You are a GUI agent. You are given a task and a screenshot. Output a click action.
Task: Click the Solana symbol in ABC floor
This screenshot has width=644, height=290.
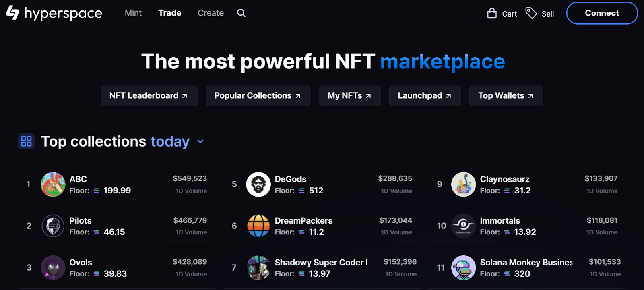97,191
